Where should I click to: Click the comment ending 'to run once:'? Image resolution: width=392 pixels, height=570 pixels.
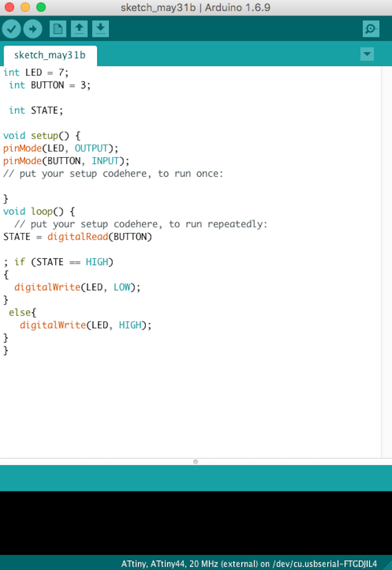point(113,174)
